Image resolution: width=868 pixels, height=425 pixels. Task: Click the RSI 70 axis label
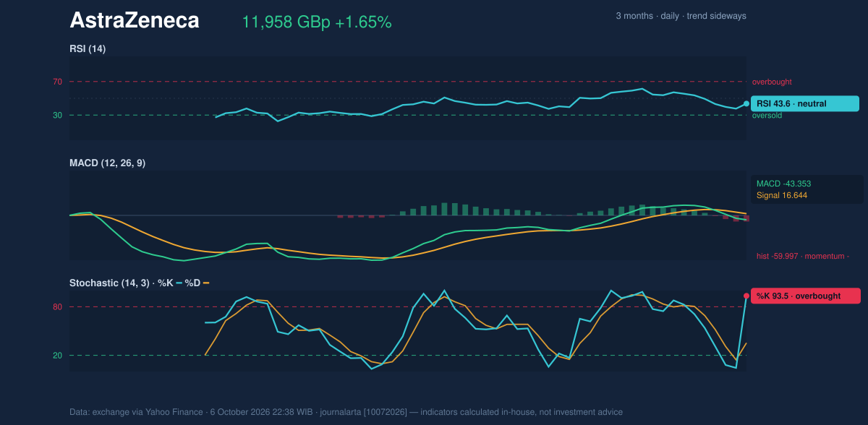(x=57, y=82)
